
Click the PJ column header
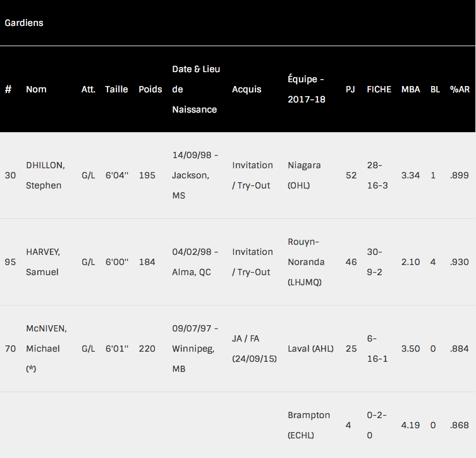(350, 89)
